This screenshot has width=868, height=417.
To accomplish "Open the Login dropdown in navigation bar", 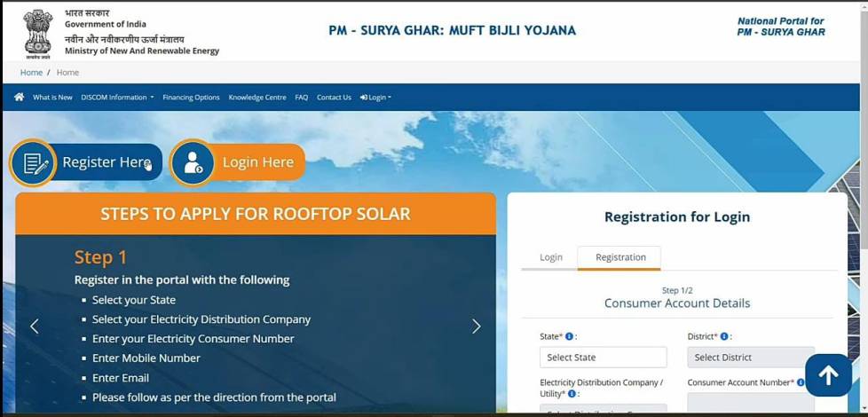I will tap(375, 98).
